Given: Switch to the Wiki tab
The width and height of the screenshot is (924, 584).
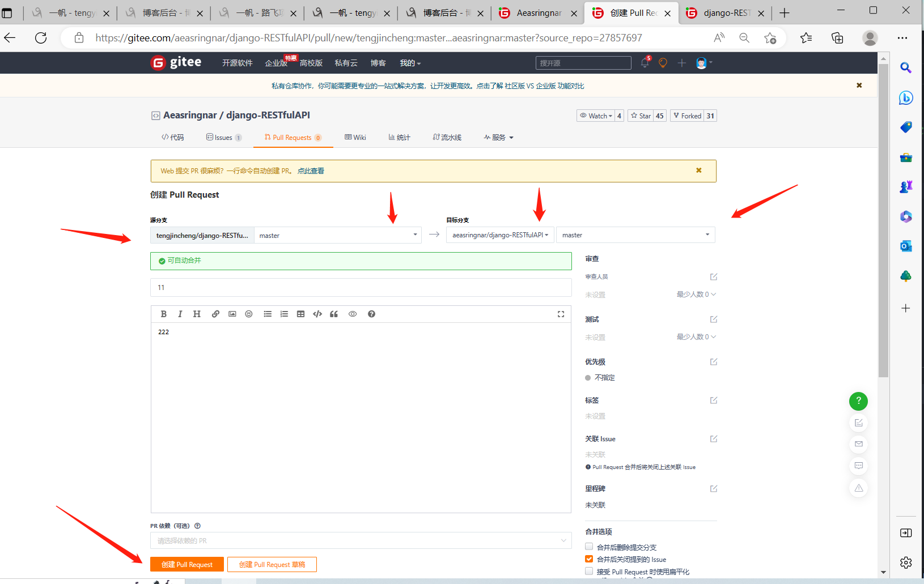Looking at the screenshot, I should click(355, 138).
